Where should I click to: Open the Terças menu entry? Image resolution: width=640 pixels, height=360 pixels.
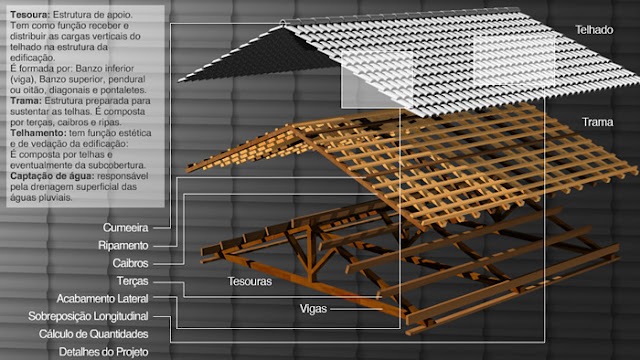[132, 281]
